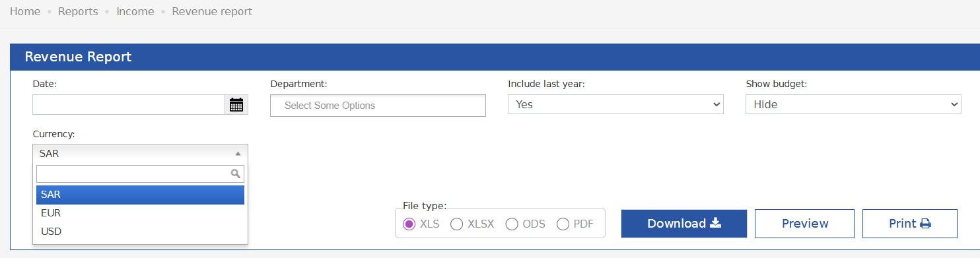This screenshot has height=258, width=980.
Task: Click the search magnifier in currency dropdown
Action: click(235, 174)
